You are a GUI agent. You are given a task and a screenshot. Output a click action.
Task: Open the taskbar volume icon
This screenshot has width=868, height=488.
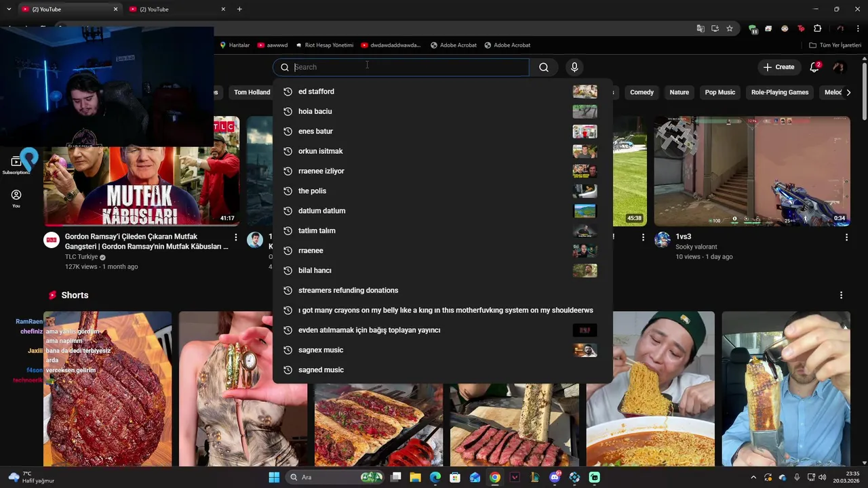coord(822,477)
